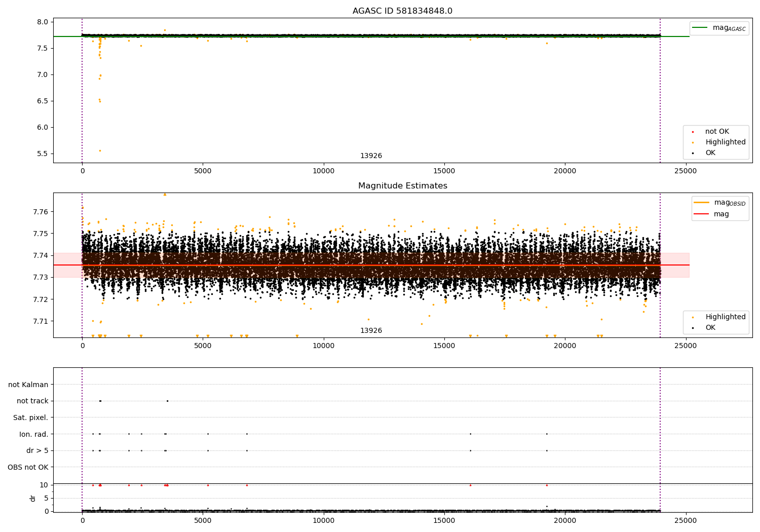The height and width of the screenshot is (532, 760).
Task: Click the 'AGASC ID 581834848.0' plot title
Action: [x=402, y=11]
